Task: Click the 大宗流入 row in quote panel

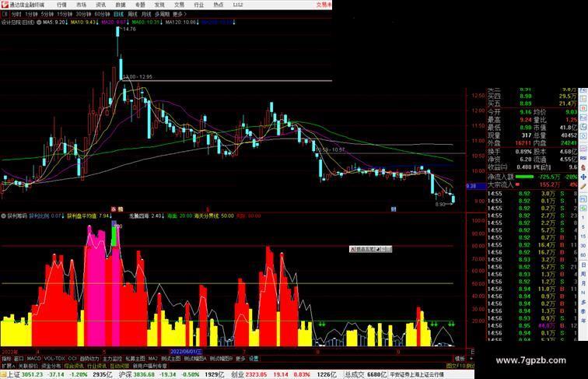Action: click(x=532, y=184)
